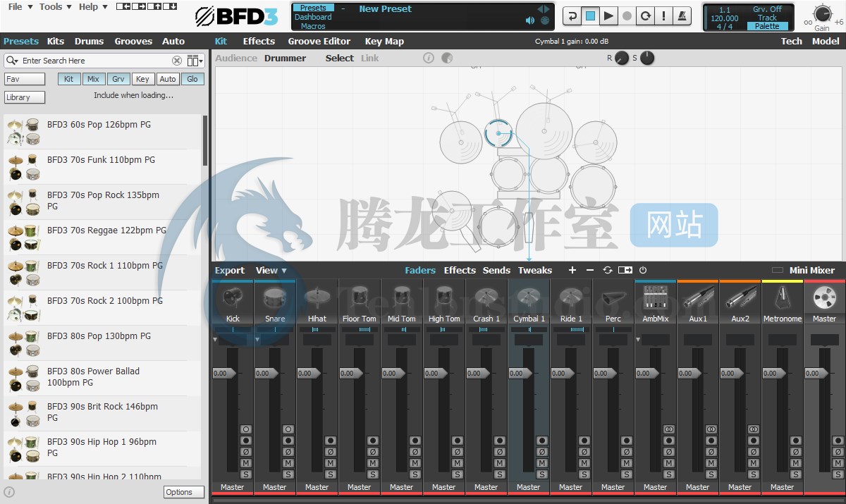Screen dimensions: 846x504
Task: Click the metronome icon in transport bar
Action: coord(682,16)
